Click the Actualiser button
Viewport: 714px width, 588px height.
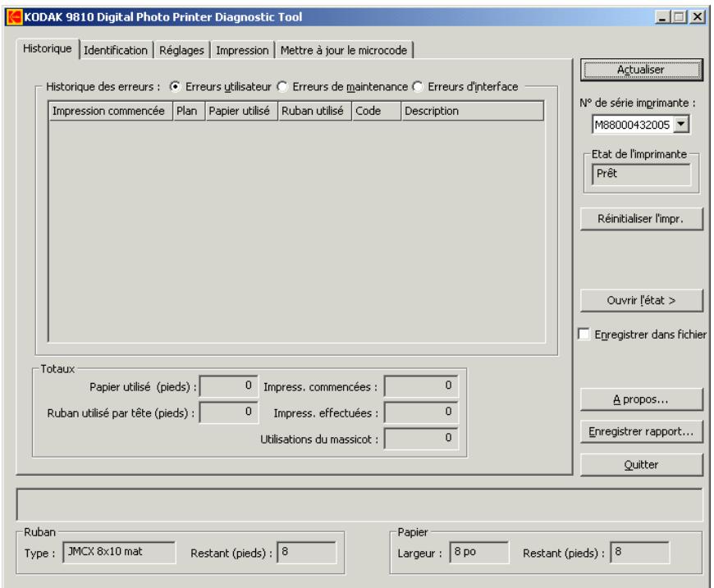tap(641, 70)
